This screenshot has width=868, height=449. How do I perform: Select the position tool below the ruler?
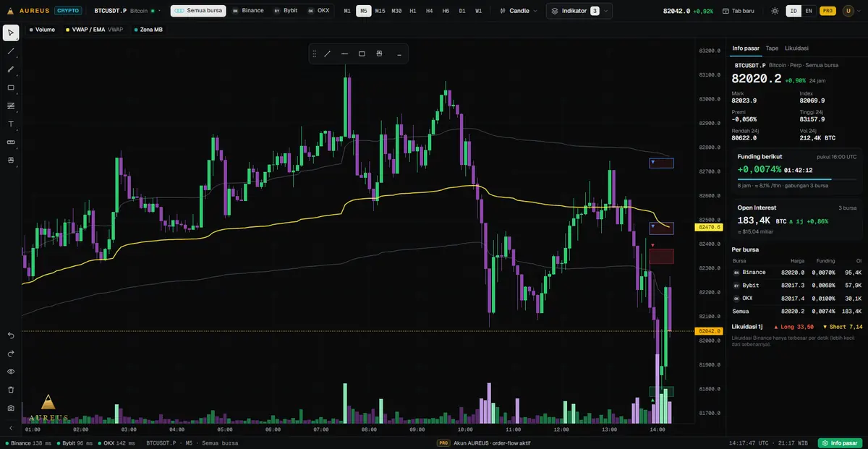11,160
